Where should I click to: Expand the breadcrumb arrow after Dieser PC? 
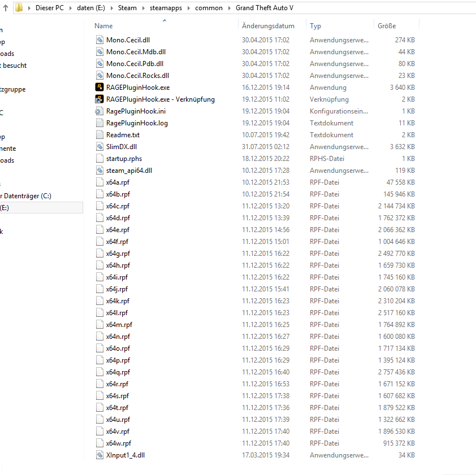(x=71, y=8)
